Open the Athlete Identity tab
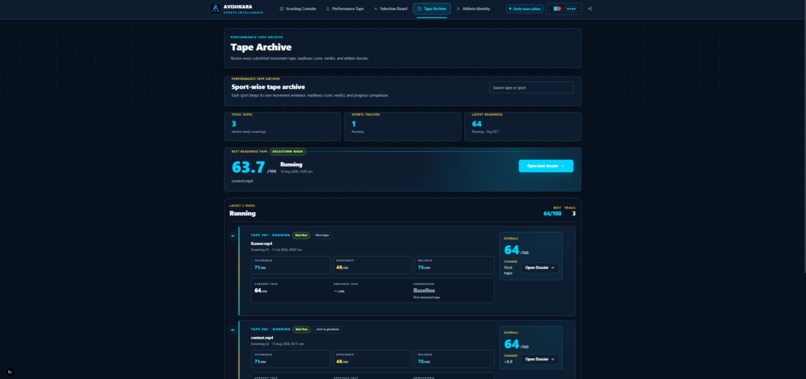 pos(473,9)
